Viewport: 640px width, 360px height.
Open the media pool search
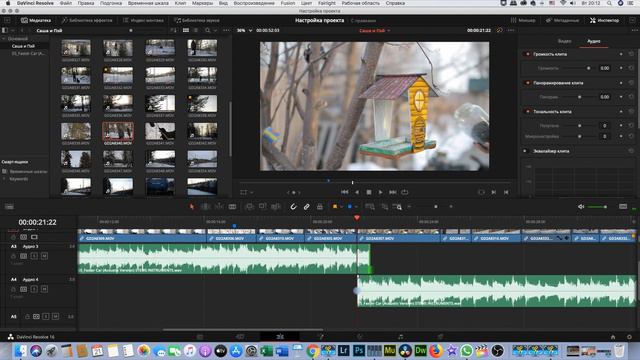208,31
